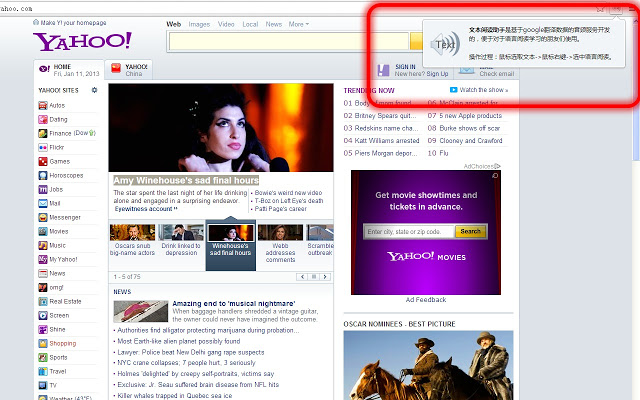Open the TV sidebar icon
The height and width of the screenshot is (400, 640).
click(x=43, y=385)
